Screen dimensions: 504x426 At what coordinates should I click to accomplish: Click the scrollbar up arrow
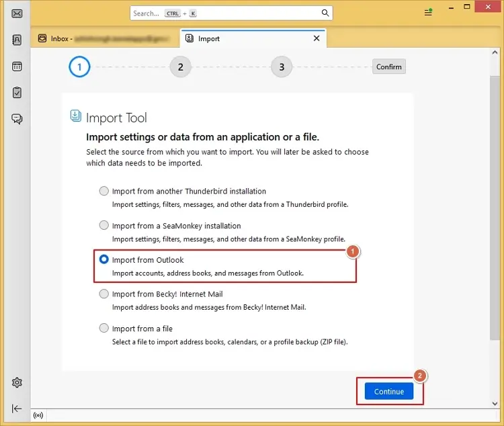495,52
